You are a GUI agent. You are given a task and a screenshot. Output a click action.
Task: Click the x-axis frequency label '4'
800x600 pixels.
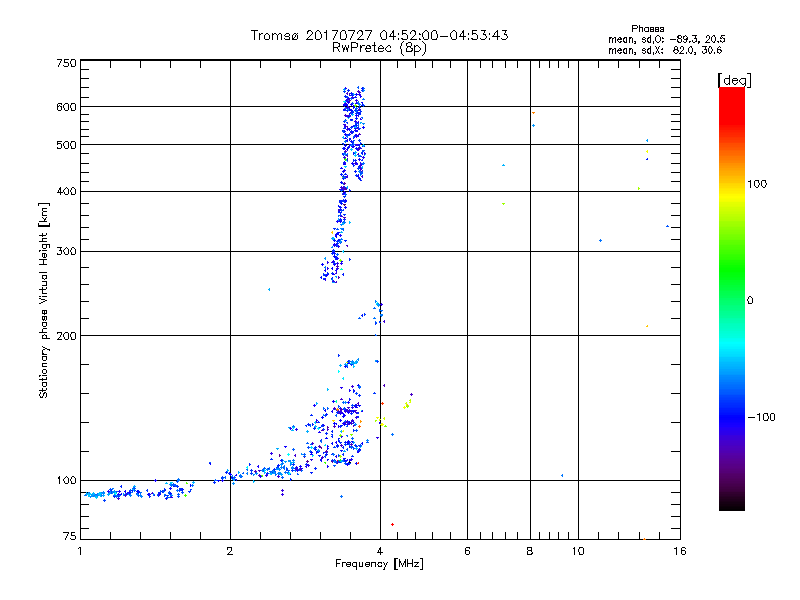point(380,551)
